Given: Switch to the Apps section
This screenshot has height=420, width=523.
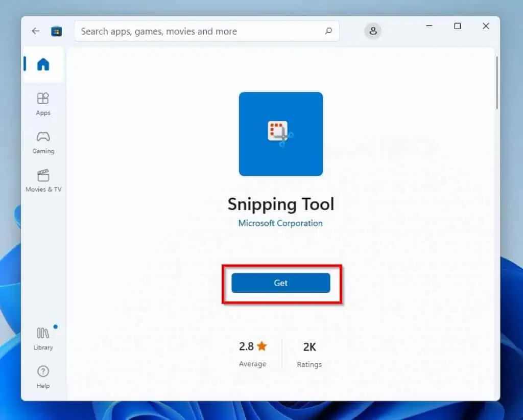Looking at the screenshot, I should click(x=43, y=98).
